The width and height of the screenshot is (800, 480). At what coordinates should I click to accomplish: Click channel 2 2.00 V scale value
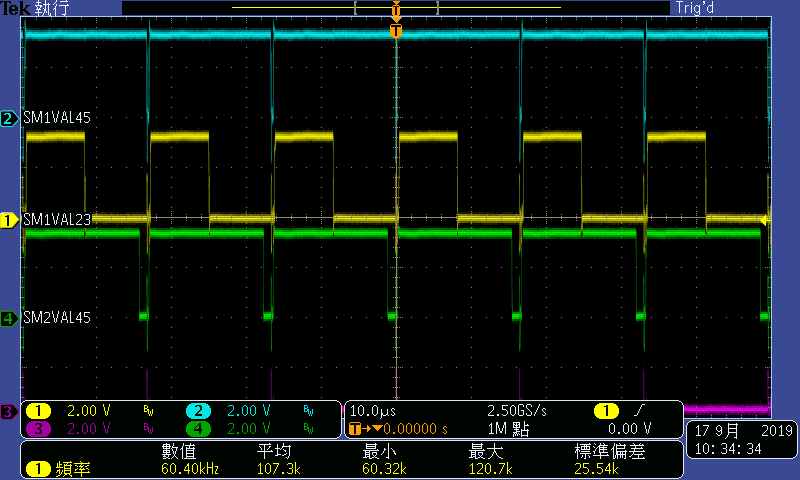point(248,411)
